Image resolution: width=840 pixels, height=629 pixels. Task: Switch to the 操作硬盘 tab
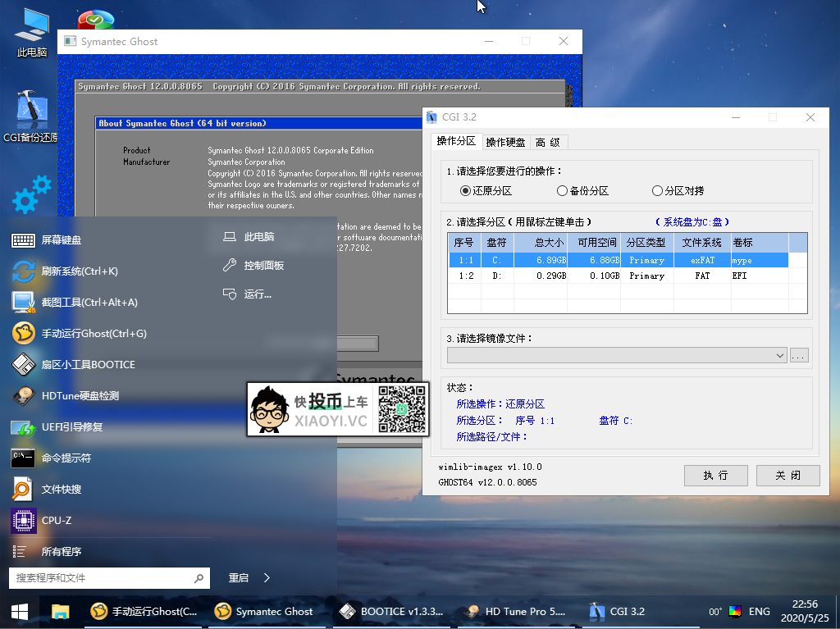[x=505, y=142]
